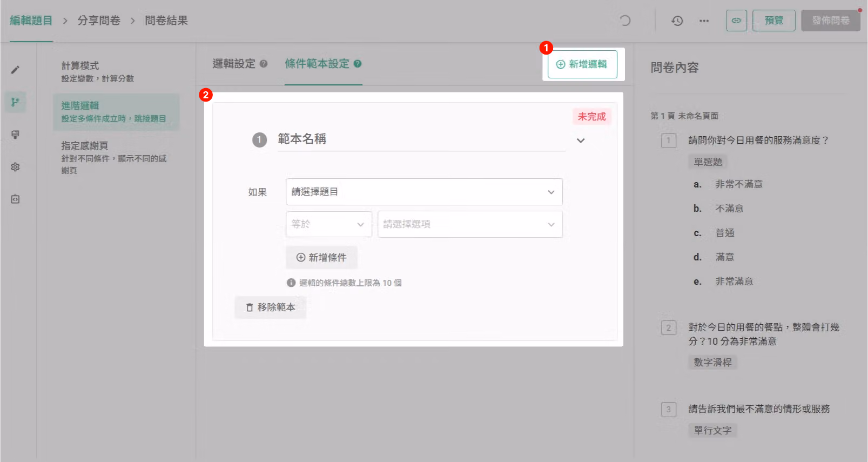Switch to 邏輯設定 tab
The image size is (868, 462).
tap(234, 64)
